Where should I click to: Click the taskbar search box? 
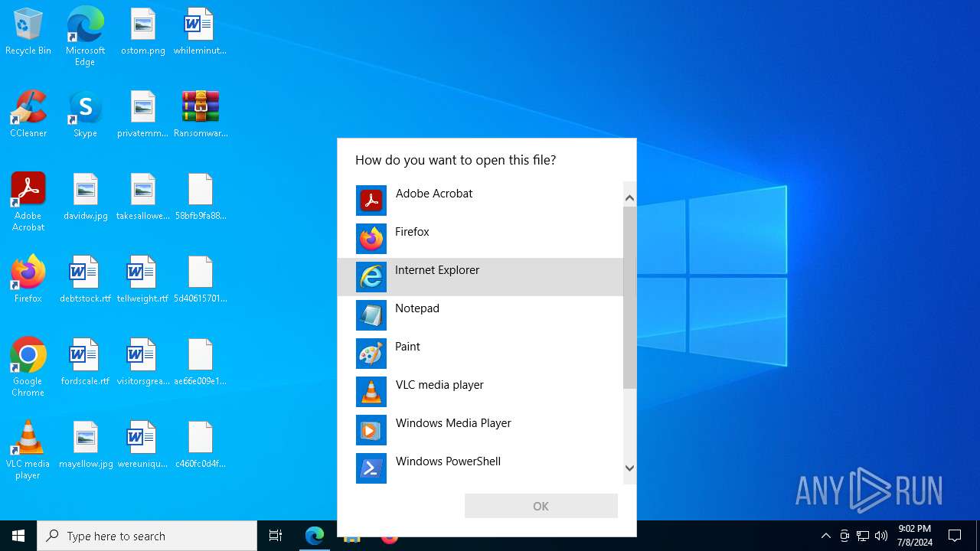[147, 536]
